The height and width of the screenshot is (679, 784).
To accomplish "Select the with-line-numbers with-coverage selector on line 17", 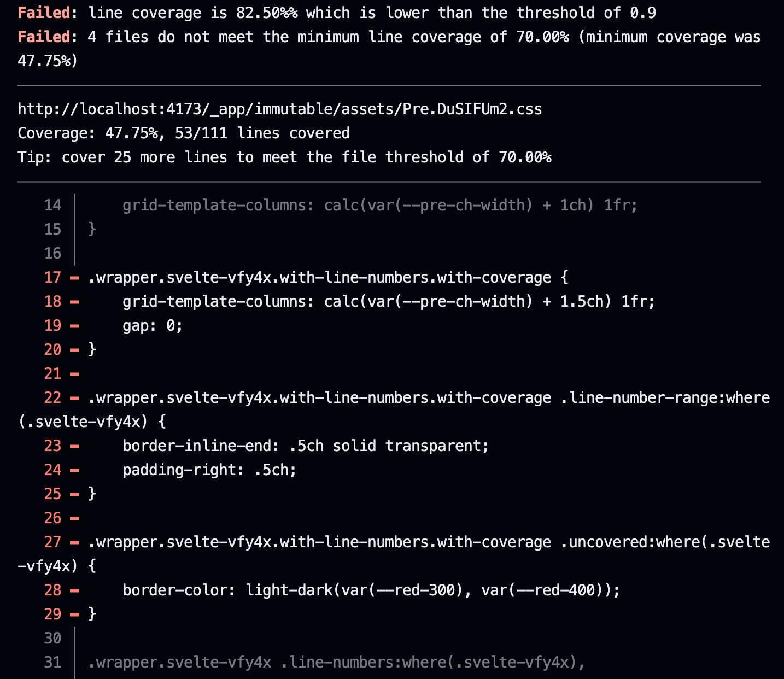I will point(326,277).
